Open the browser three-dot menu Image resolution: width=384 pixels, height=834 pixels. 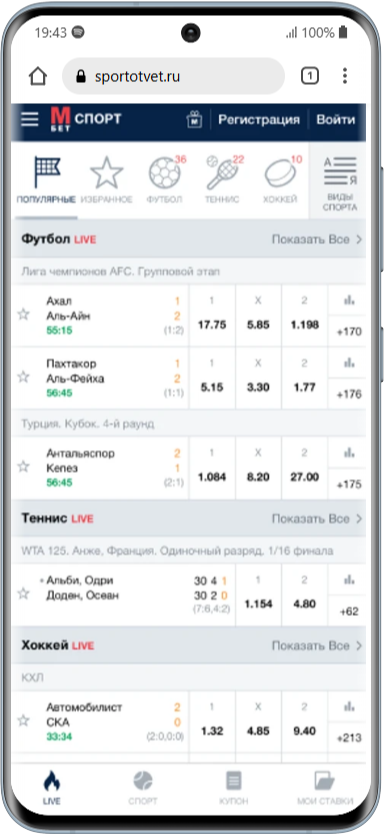tap(345, 76)
